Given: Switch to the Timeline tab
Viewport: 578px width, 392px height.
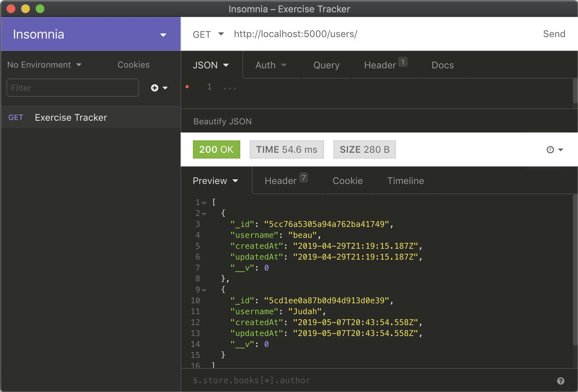Looking at the screenshot, I should coord(405,181).
